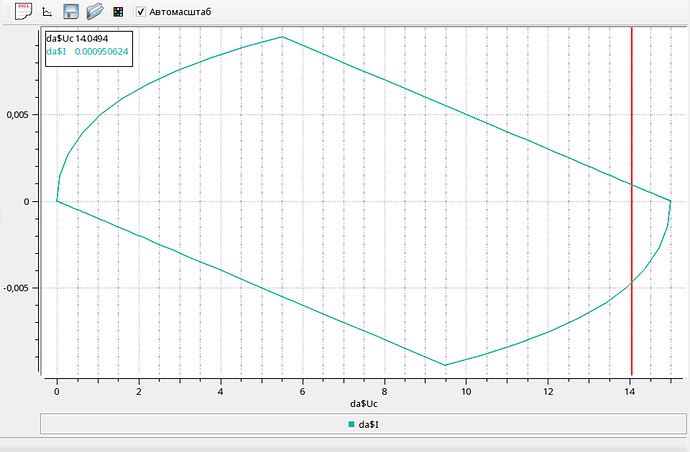Viewport: 690px width, 452px height.
Task: Click the curve's bottom vertex near 9.5
Action: click(x=445, y=365)
